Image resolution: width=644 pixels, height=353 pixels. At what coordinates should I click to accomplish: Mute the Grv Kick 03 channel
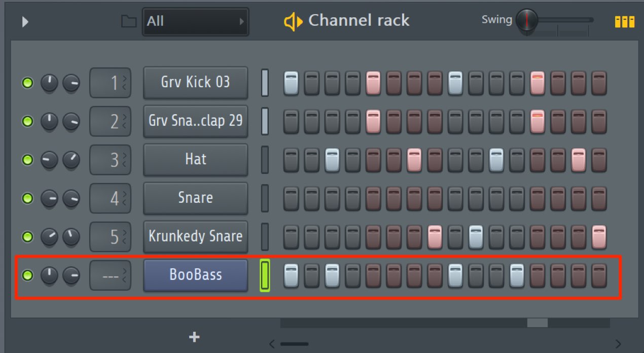click(27, 83)
